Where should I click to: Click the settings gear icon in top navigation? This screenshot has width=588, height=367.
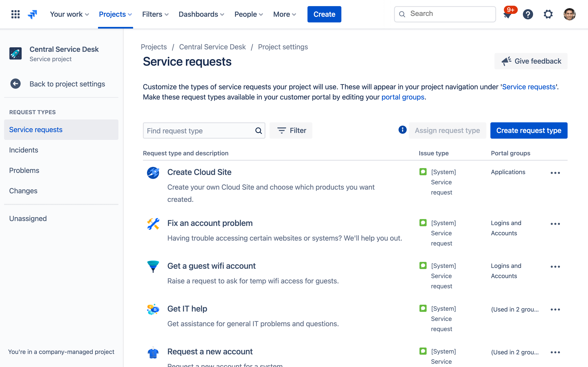(x=549, y=13)
